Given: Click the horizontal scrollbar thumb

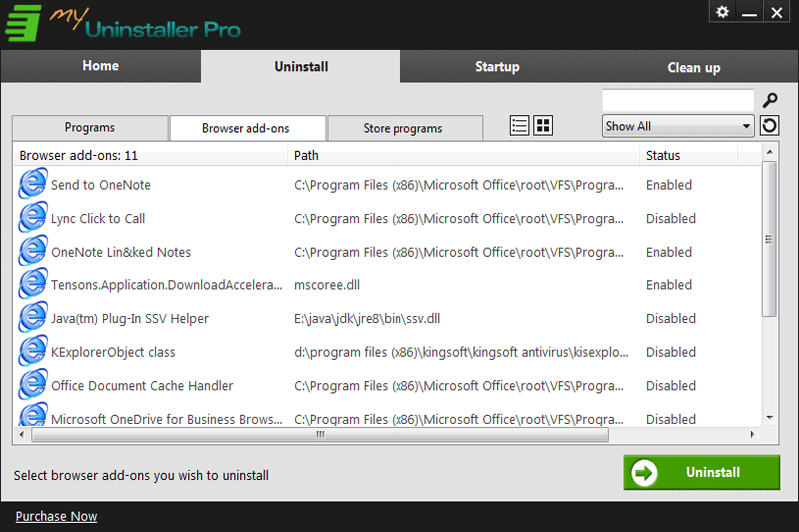Looking at the screenshot, I should pyautogui.click(x=320, y=435).
